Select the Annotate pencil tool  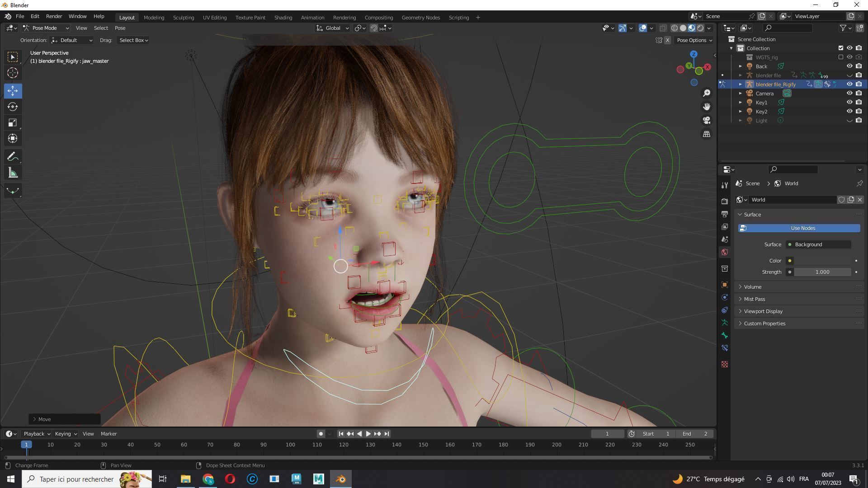[13, 157]
